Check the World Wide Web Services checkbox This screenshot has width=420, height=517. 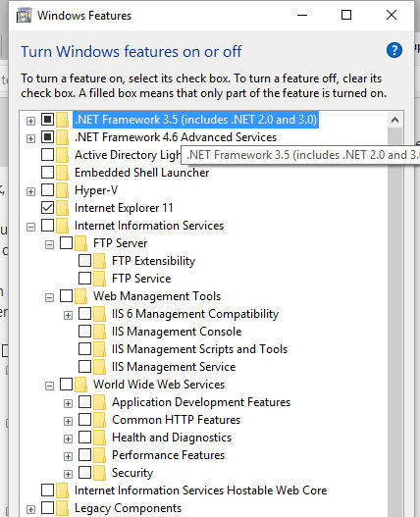[x=67, y=384]
